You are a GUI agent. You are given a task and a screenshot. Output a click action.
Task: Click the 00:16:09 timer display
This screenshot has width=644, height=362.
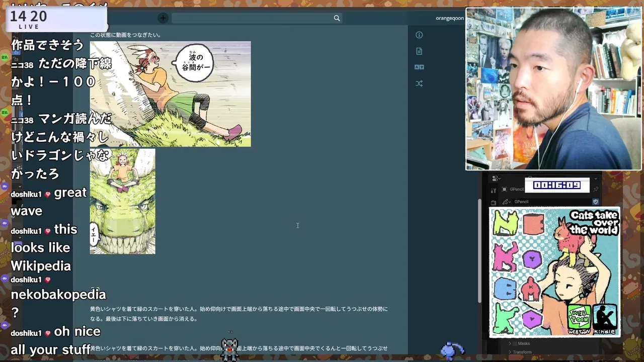pos(557,185)
